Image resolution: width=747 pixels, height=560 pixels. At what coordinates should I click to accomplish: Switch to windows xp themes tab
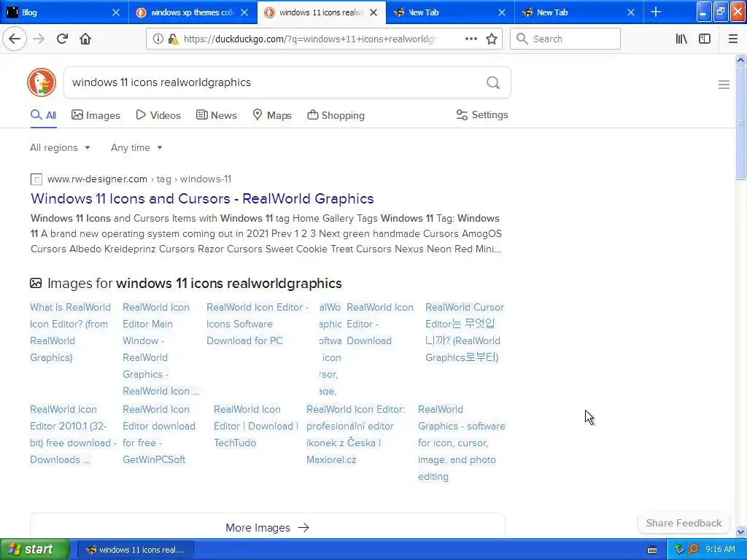tap(193, 12)
